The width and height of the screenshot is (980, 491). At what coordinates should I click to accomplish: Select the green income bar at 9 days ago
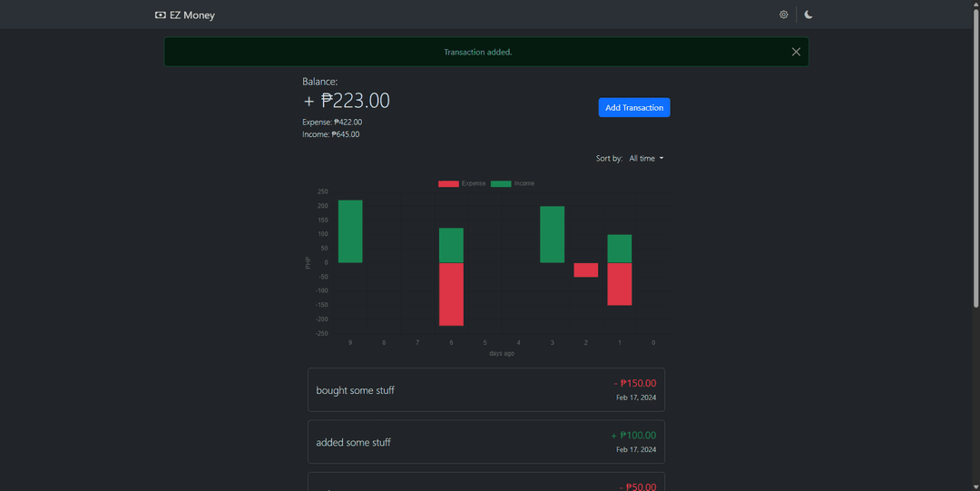[350, 231]
